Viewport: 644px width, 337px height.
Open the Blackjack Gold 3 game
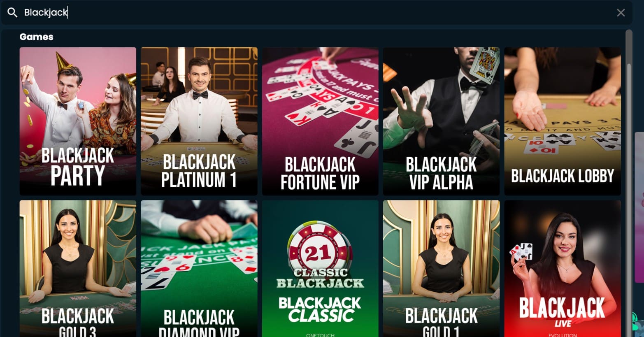[78, 269]
